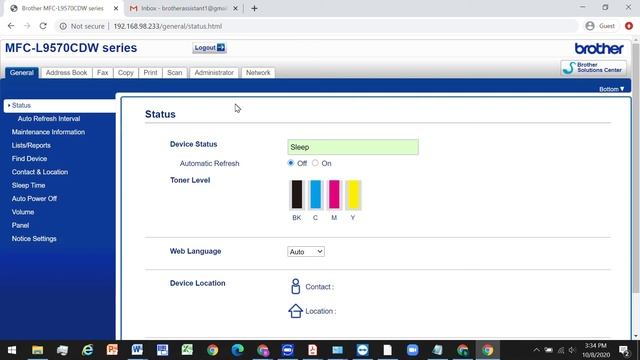Click the Logout button
Image resolution: width=640 pixels, height=360 pixels.
click(209, 48)
